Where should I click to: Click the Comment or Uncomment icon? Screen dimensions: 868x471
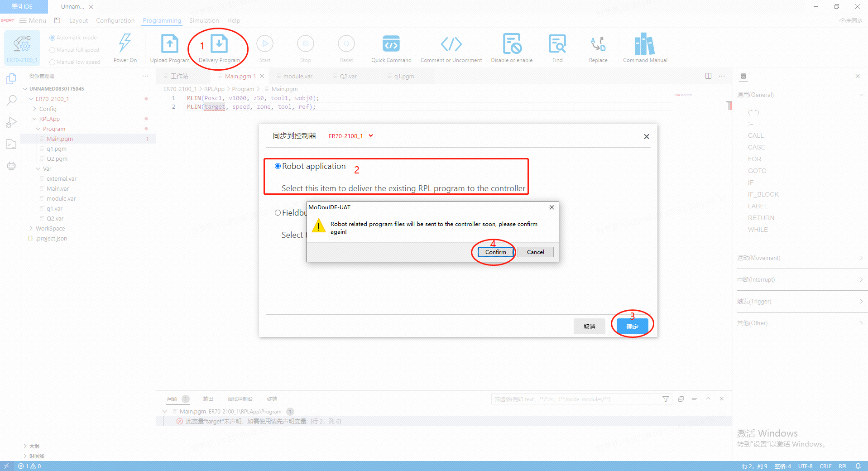(x=451, y=44)
